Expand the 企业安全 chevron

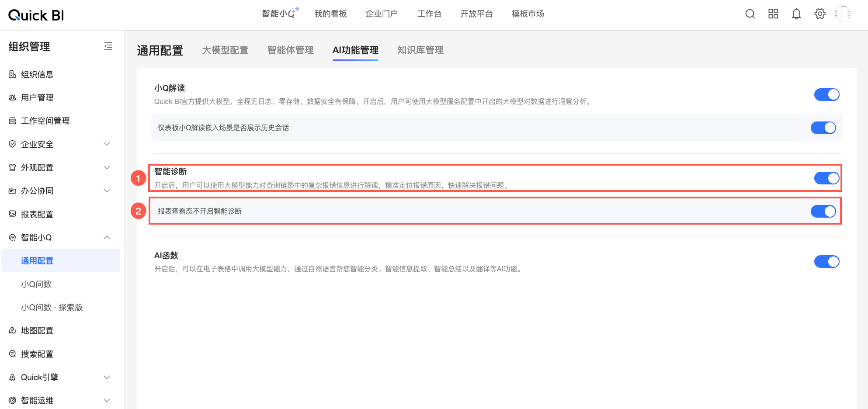point(107,144)
